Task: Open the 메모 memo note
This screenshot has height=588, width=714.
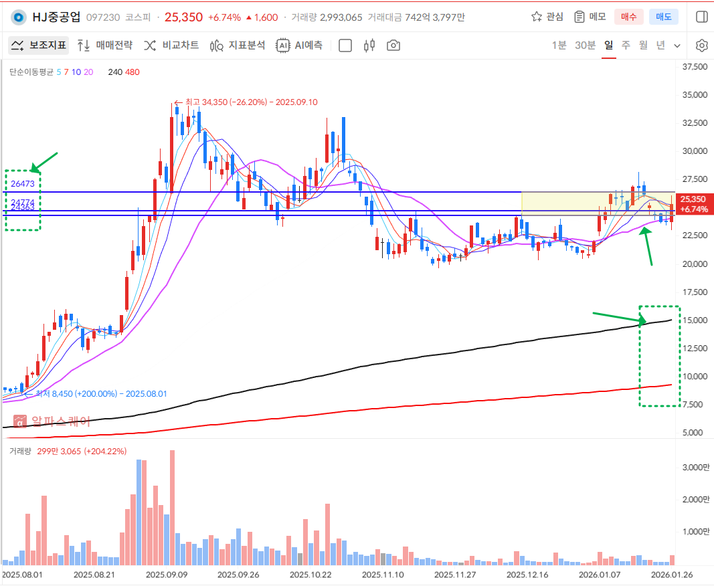Action: [590, 17]
